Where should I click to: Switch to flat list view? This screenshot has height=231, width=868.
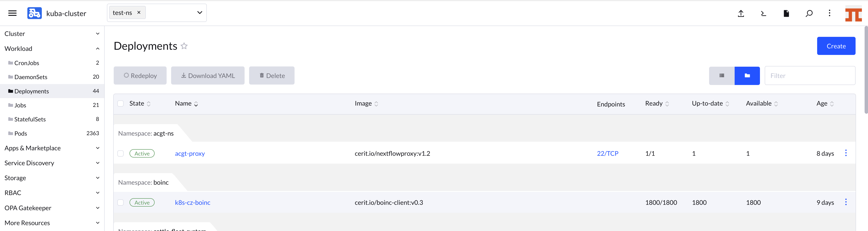point(722,75)
